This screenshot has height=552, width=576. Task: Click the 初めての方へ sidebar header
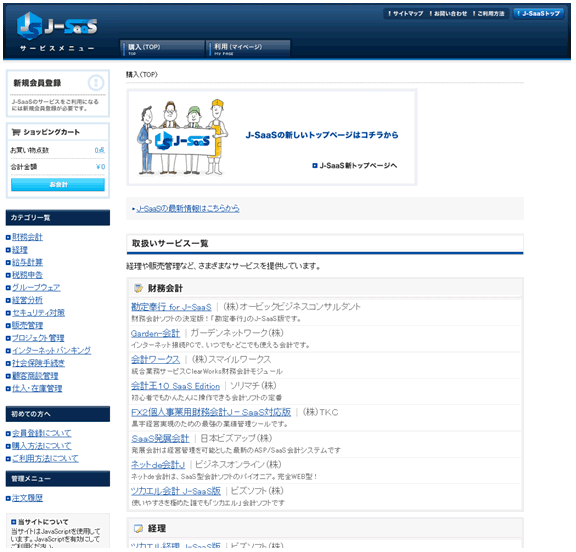(x=58, y=414)
